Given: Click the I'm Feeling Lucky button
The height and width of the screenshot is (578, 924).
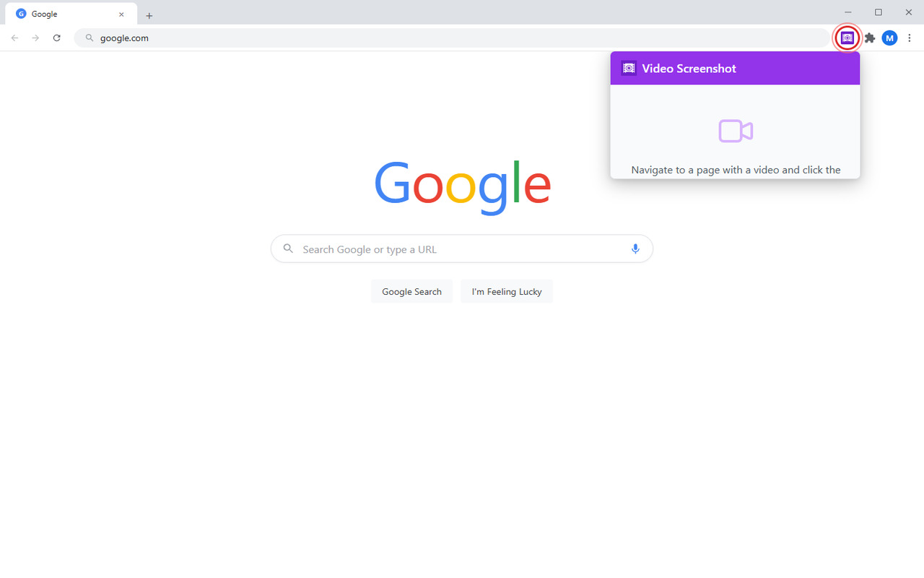Looking at the screenshot, I should click(507, 291).
